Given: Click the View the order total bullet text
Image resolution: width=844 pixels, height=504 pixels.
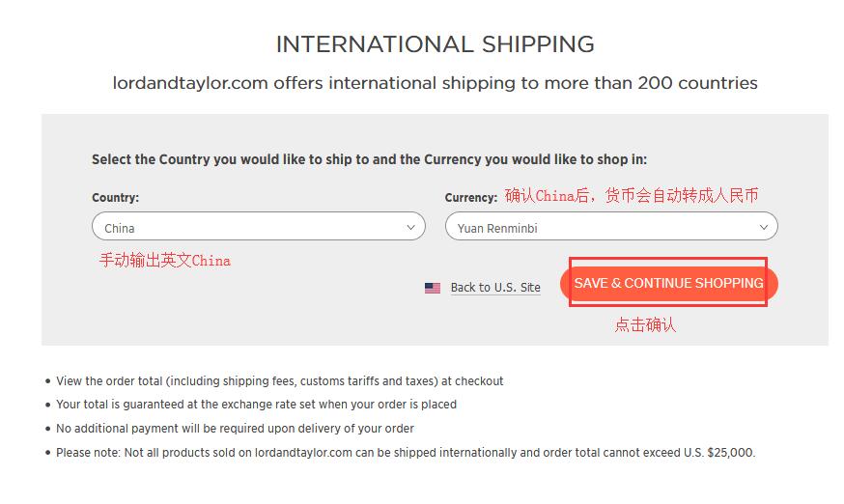Looking at the screenshot, I should 280,381.
